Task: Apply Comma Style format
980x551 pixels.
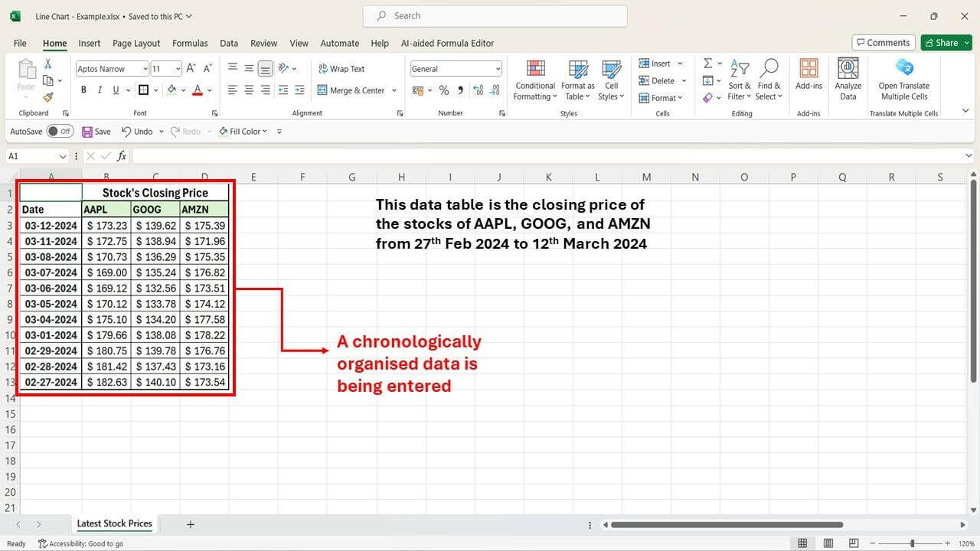Action: point(461,90)
